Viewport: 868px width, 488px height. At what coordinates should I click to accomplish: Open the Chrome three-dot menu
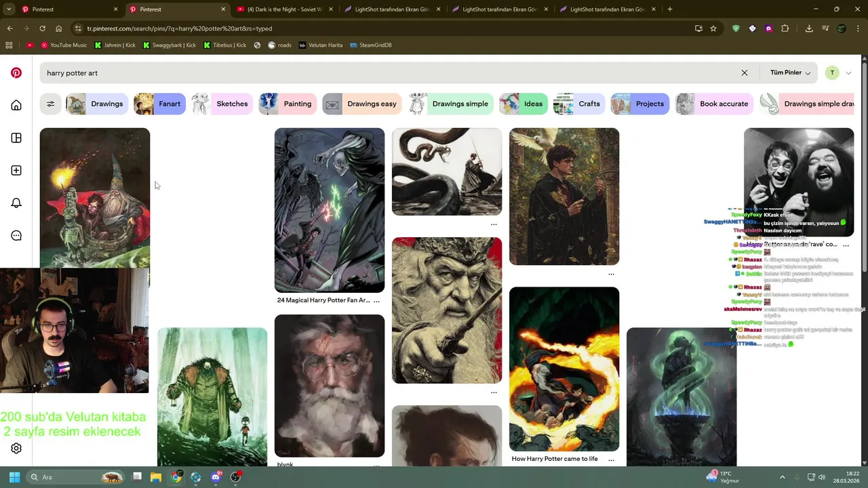pos(857,28)
